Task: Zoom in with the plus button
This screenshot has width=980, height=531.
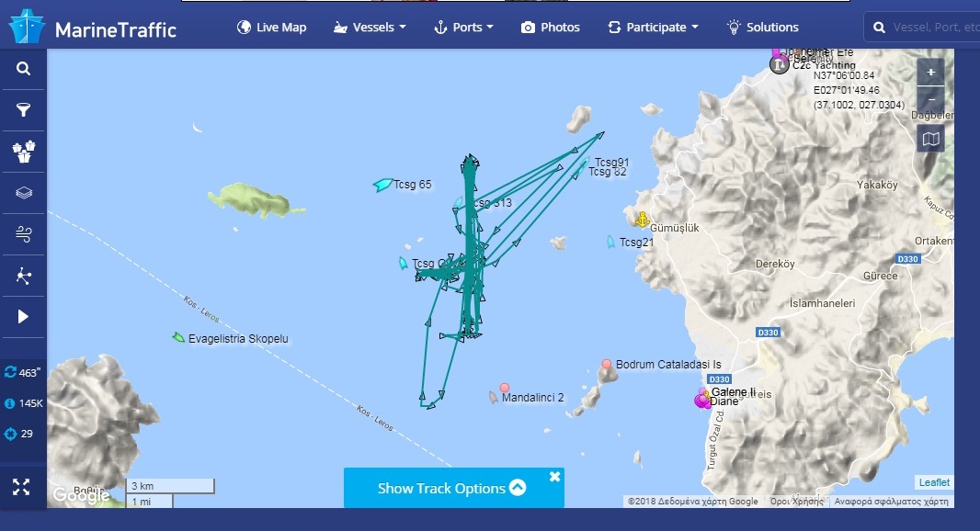Action: (x=930, y=73)
